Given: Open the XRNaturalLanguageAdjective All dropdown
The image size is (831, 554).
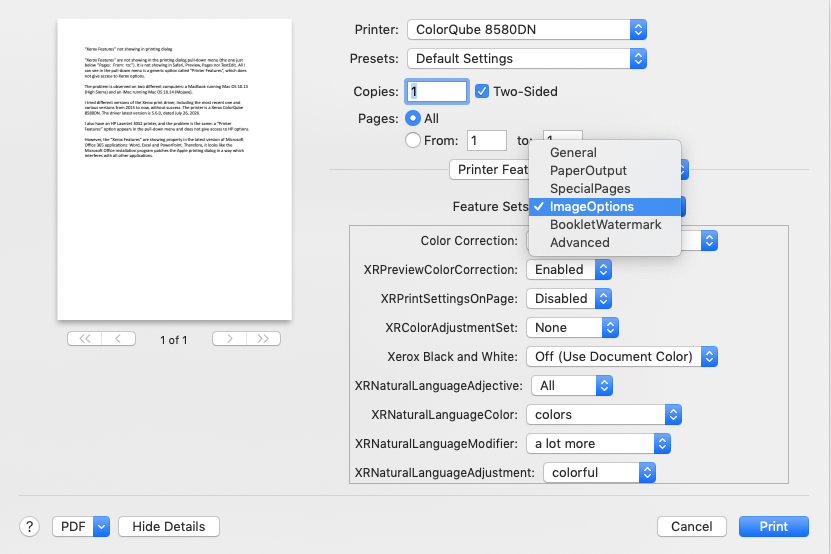Looking at the screenshot, I should click(572, 386).
